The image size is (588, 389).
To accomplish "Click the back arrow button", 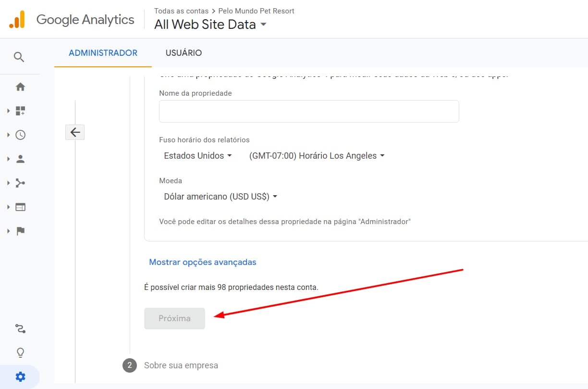I will tap(75, 132).
